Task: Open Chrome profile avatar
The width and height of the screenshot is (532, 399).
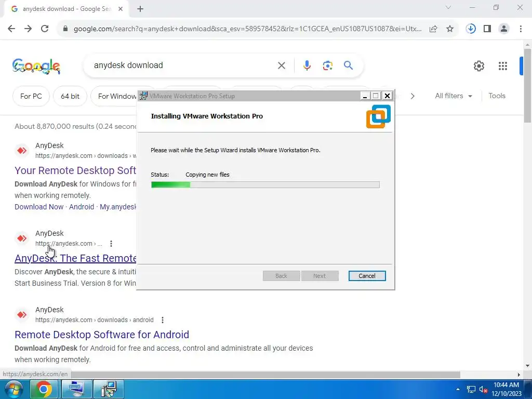Action: 504,29
